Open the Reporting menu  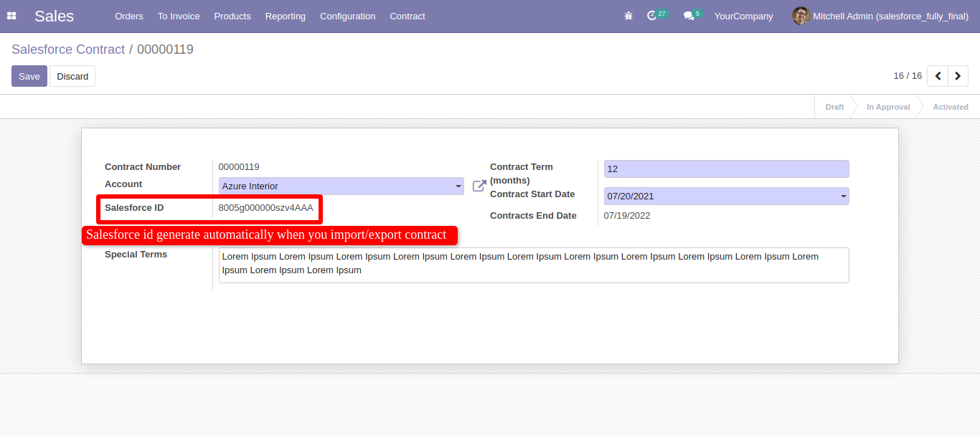tap(285, 16)
